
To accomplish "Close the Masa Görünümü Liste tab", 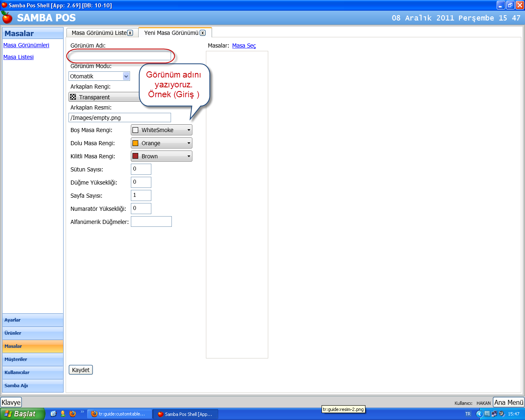I will [130, 33].
